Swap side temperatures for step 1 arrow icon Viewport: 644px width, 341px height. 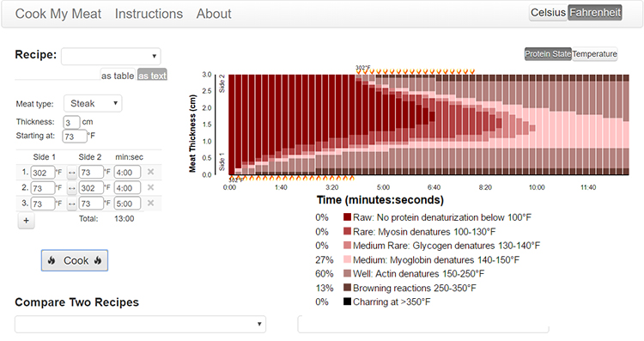72,173
